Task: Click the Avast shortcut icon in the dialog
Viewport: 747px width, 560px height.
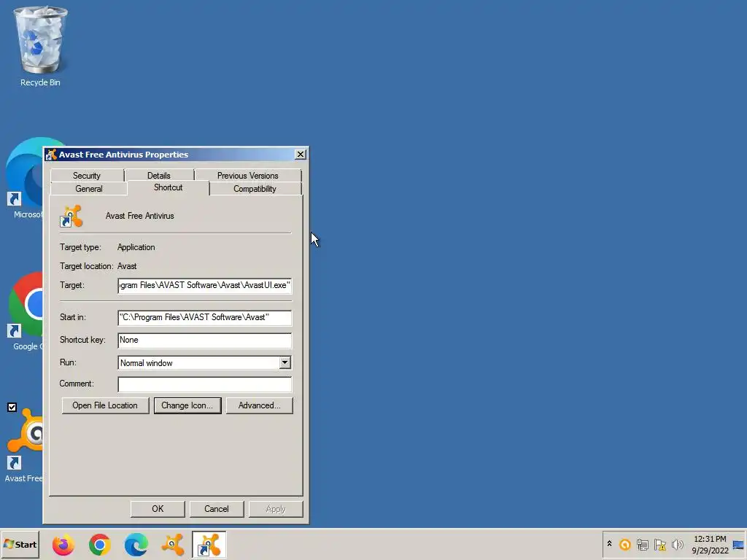Action: click(71, 216)
